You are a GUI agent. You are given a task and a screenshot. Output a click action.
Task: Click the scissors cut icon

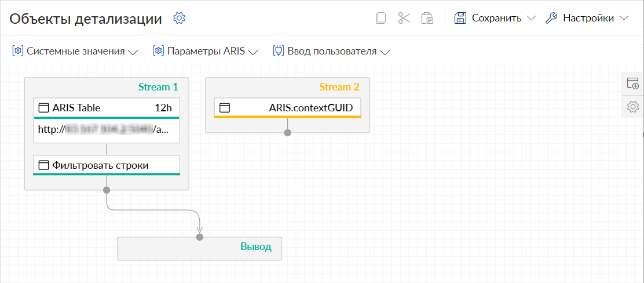click(404, 18)
